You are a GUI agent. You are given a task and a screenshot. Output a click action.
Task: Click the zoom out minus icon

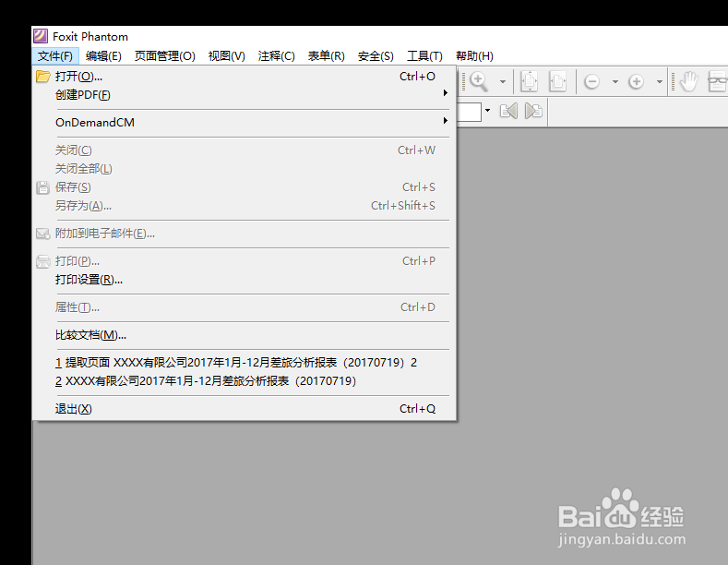pyautogui.click(x=591, y=82)
